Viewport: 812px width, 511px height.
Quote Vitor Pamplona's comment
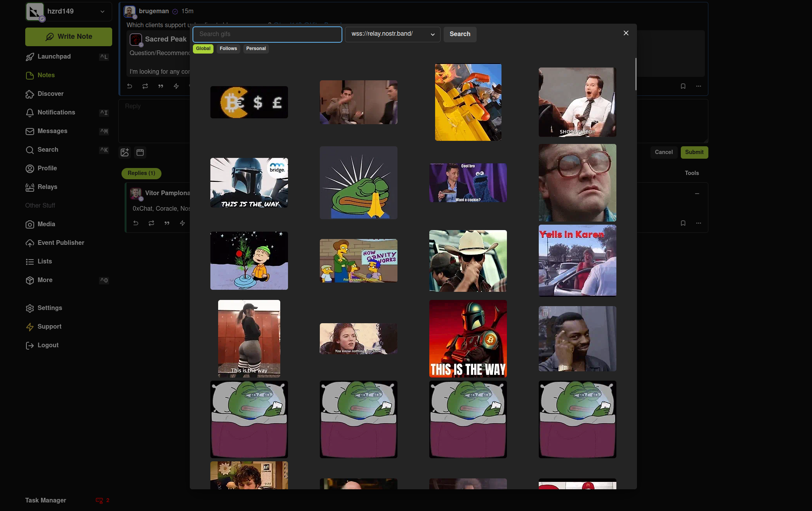(167, 223)
